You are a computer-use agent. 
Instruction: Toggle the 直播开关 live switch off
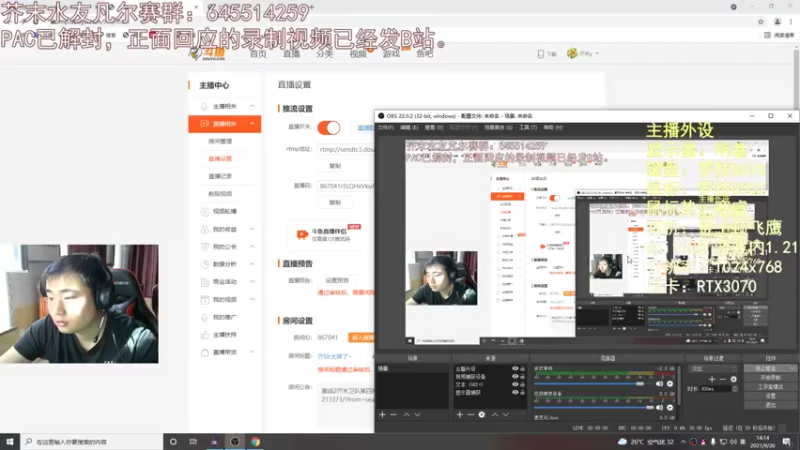point(329,128)
